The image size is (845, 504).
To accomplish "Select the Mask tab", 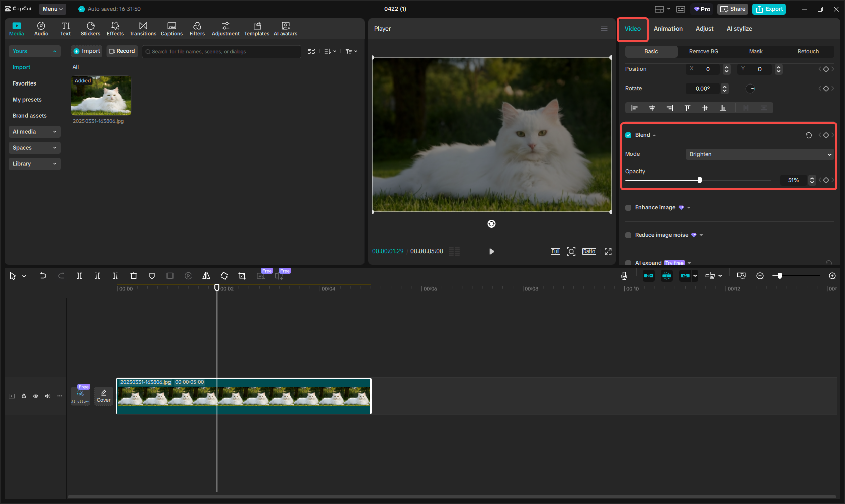I will pos(755,52).
